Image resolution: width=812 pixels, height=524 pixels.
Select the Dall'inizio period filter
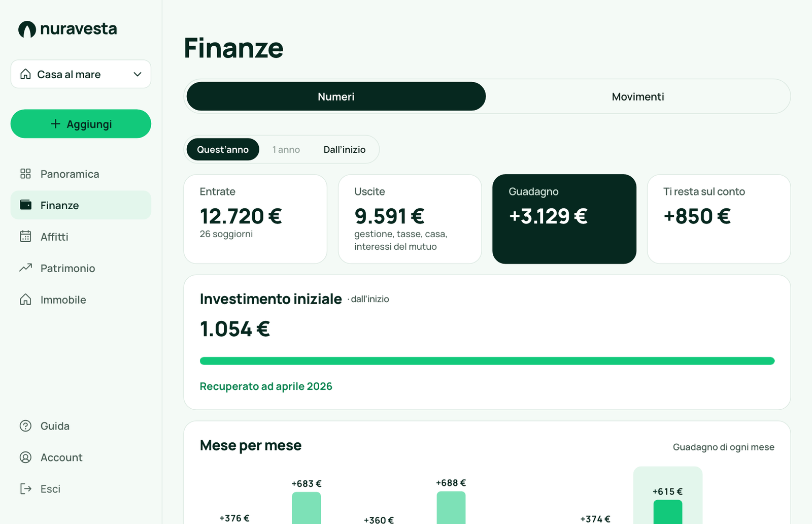(x=345, y=149)
